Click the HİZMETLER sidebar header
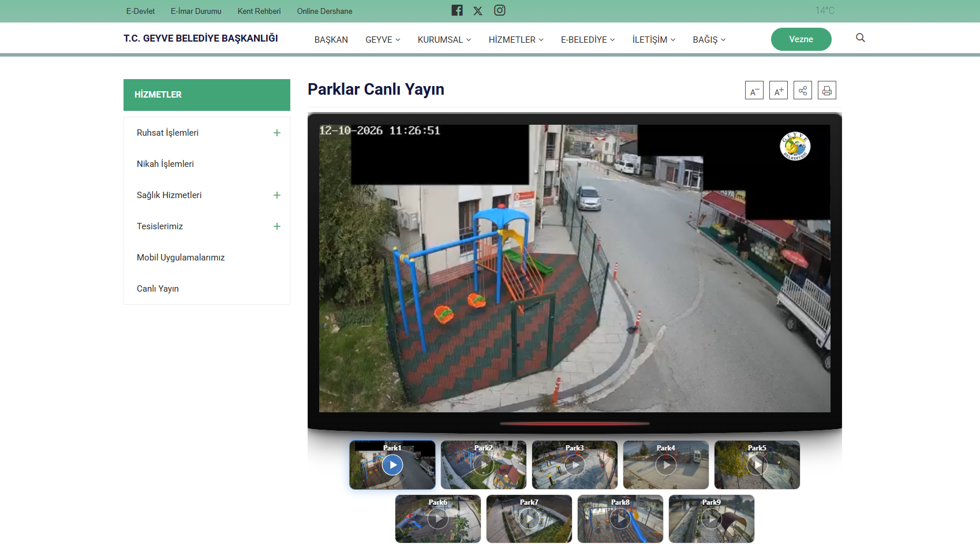The height and width of the screenshot is (544, 980). 207,95
